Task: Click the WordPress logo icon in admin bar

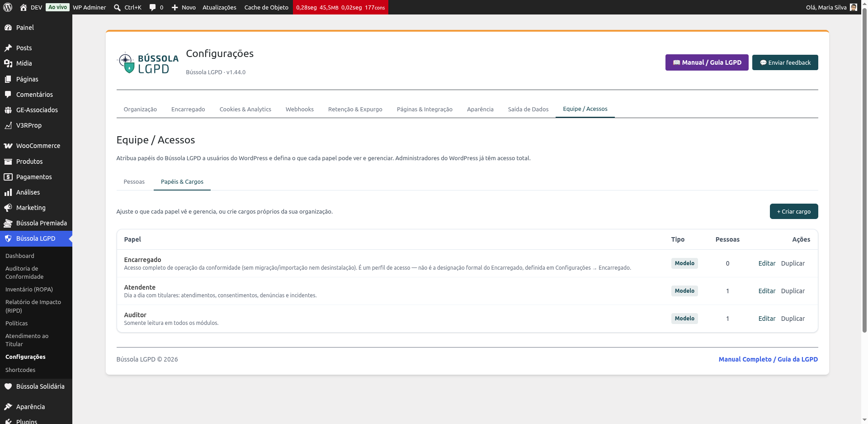Action: coord(8,7)
